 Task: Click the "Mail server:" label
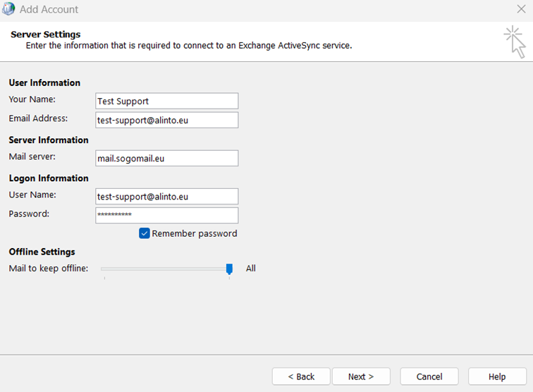[32, 157]
